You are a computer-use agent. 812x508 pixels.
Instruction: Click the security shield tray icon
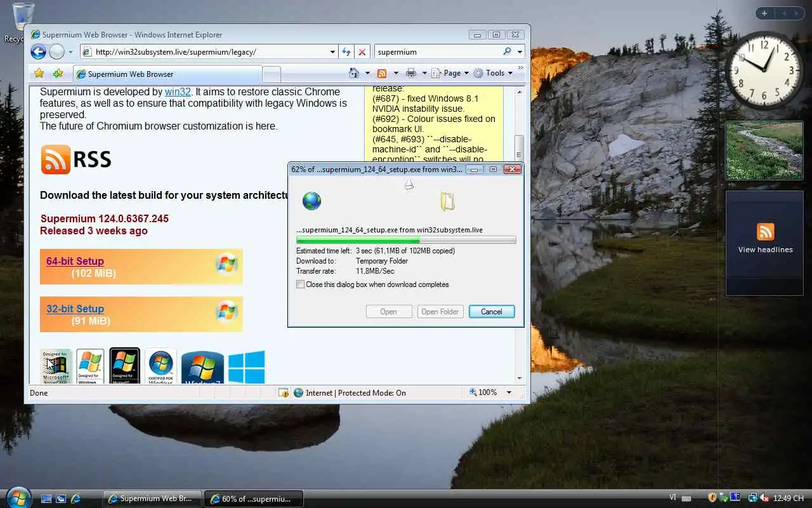(x=712, y=498)
